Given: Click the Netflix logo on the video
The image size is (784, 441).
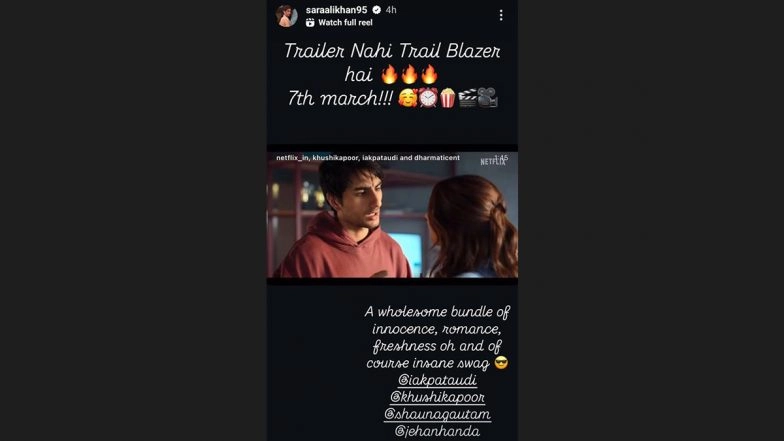Looking at the screenshot, I should coord(493,161).
